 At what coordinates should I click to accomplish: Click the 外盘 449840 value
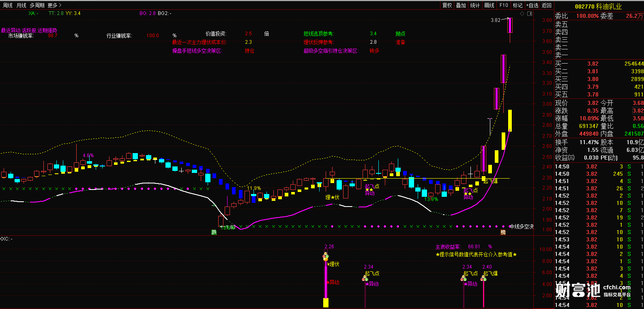click(x=589, y=134)
